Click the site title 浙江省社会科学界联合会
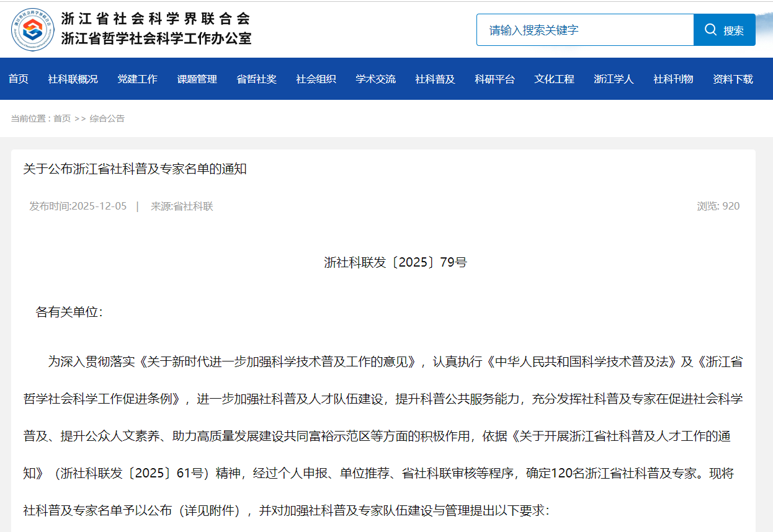 pos(156,19)
